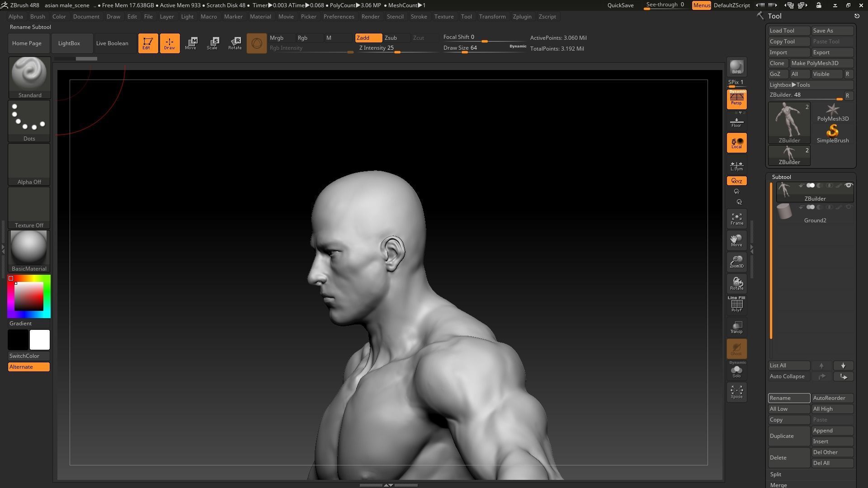Open the Standard brush selector
The width and height of the screenshot is (868, 488).
(x=29, y=77)
